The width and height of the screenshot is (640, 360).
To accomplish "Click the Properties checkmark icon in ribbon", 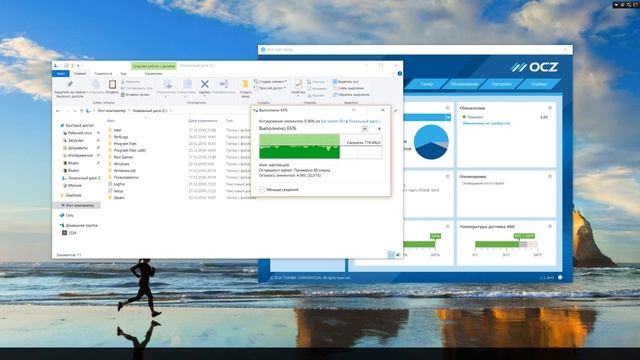I will coord(298,84).
